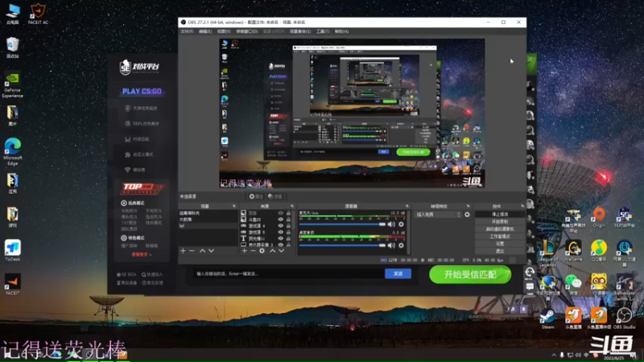Open the WeGame desktop shortcut
644x362 pixels.
point(573,251)
